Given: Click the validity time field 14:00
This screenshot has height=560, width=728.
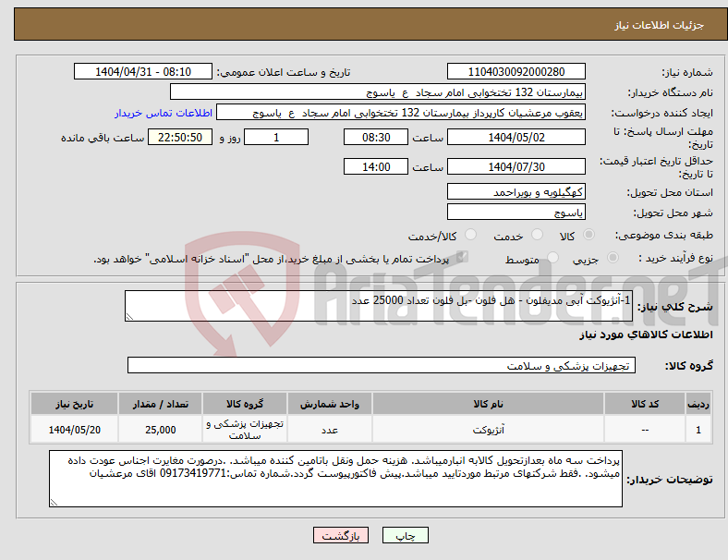Looking at the screenshot, I should (376, 166).
